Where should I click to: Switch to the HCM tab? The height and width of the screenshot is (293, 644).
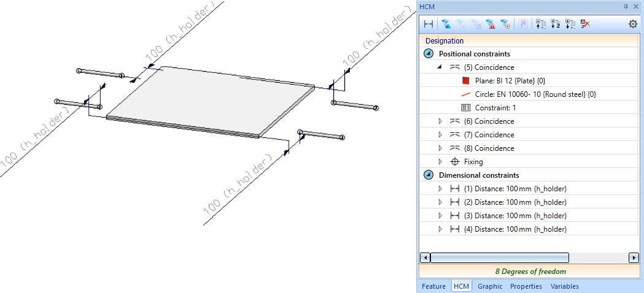click(x=462, y=286)
